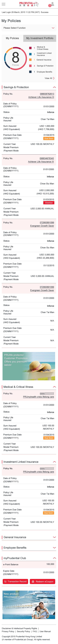Switch to My Investment Portfolio tab

[40, 38]
